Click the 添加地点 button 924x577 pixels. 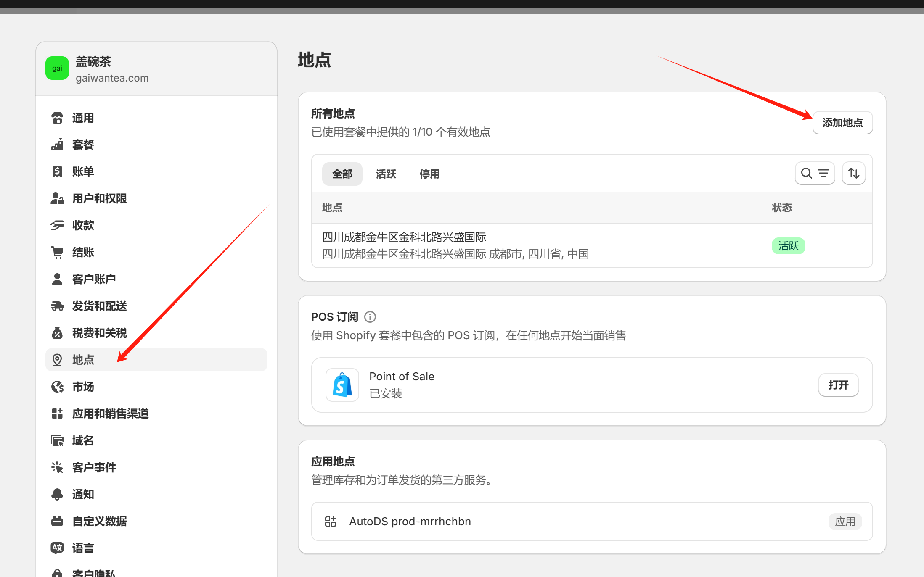click(x=842, y=123)
